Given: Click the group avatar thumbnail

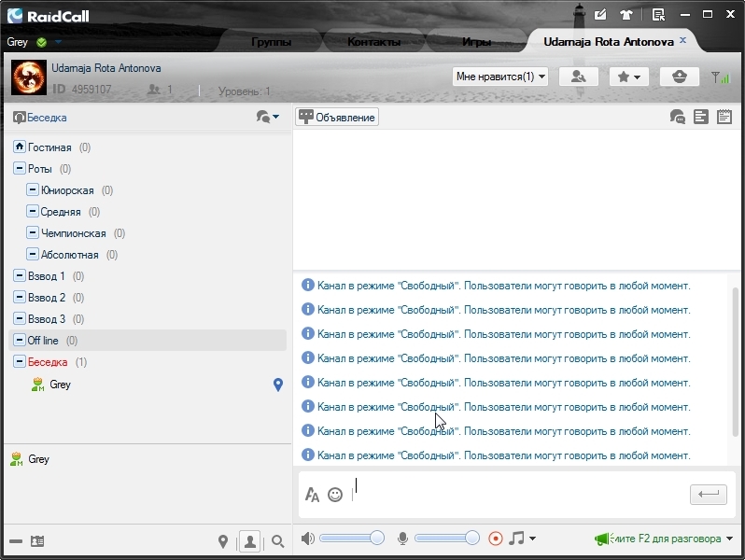Looking at the screenshot, I should click(x=29, y=77).
